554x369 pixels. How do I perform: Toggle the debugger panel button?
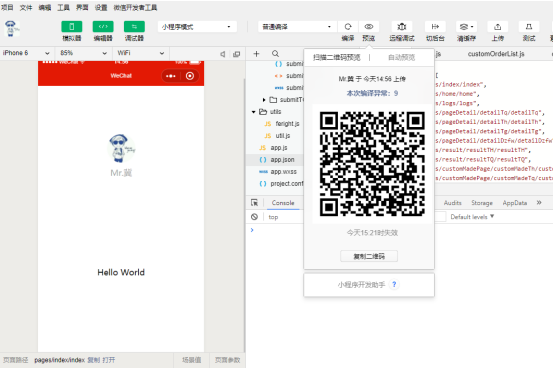pyautogui.click(x=134, y=27)
